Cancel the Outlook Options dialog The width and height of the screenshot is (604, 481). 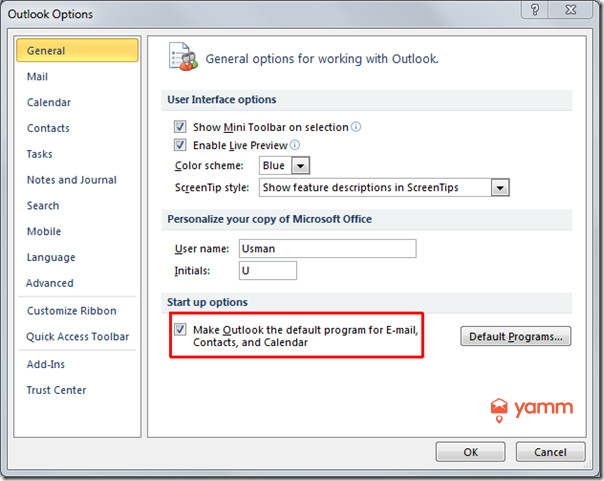tap(550, 452)
